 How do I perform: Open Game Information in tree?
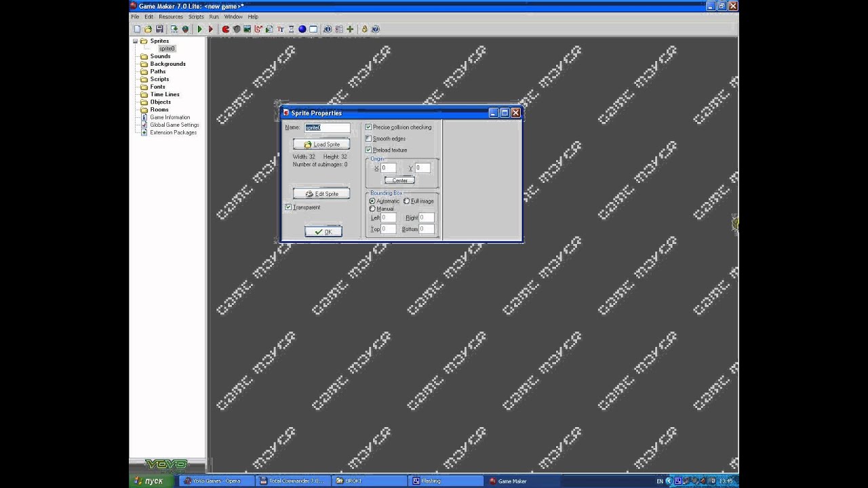tap(170, 117)
